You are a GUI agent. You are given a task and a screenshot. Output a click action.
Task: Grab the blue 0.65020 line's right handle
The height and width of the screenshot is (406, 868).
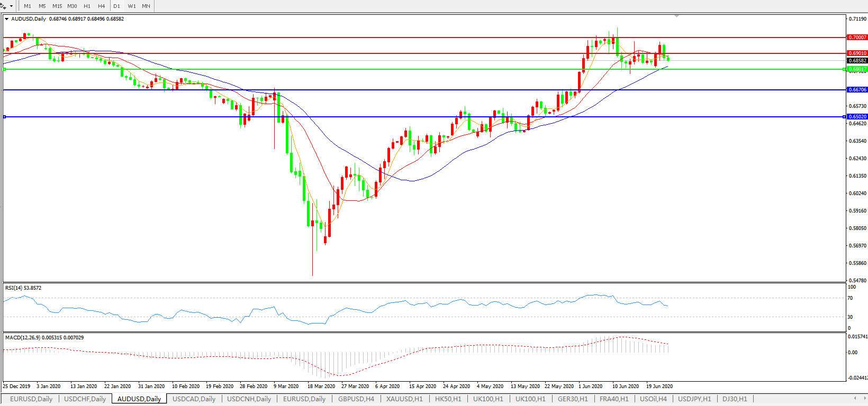[x=844, y=117]
